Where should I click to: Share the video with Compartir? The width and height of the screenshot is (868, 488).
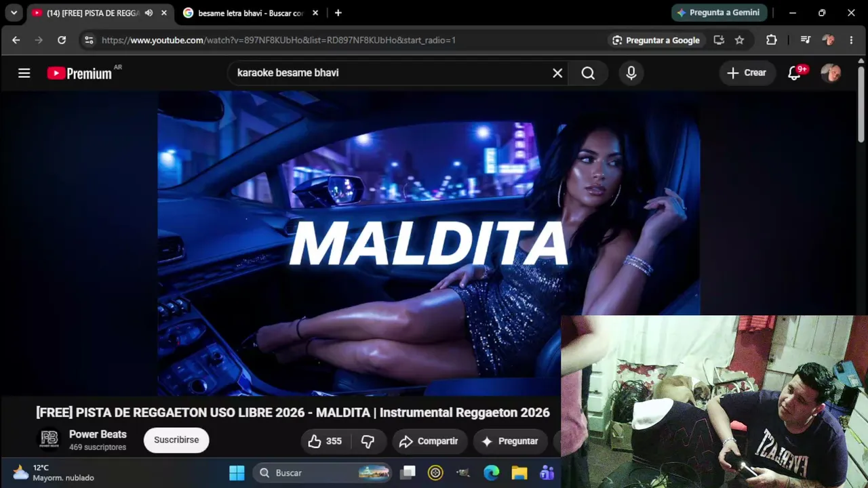click(430, 441)
